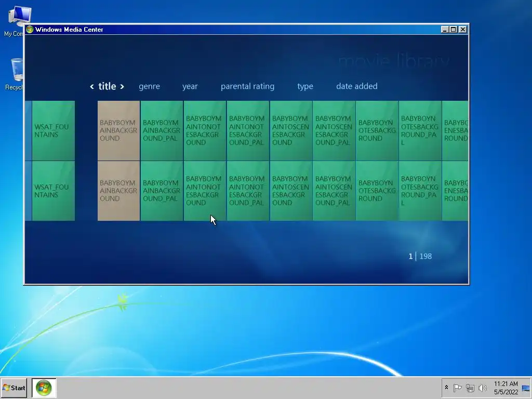The width and height of the screenshot is (532, 399).
Task: Open bottom-row WSAT_FOUNTAINS tile
Action: pos(54,191)
